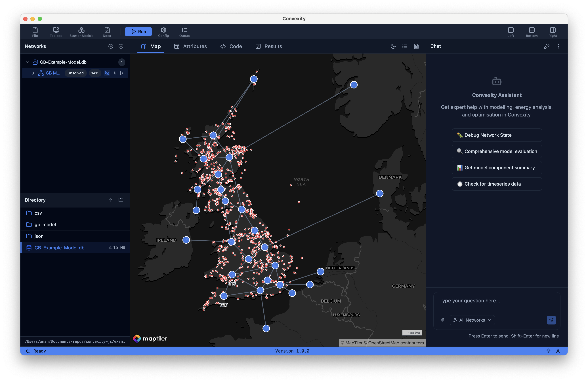Open the All Networks dropdown

click(x=472, y=320)
